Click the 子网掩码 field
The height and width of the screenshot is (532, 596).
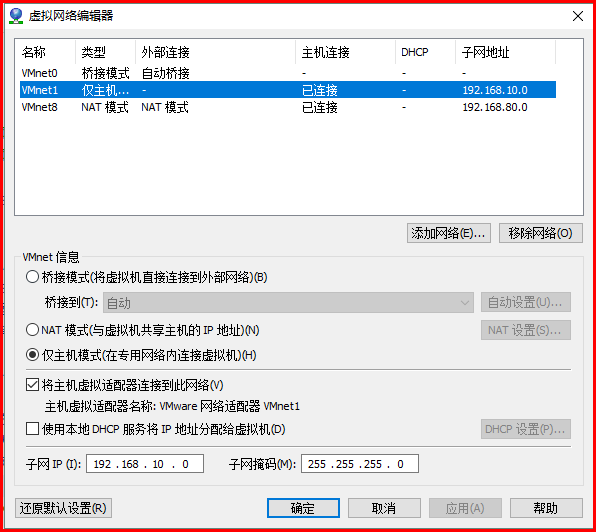360,464
